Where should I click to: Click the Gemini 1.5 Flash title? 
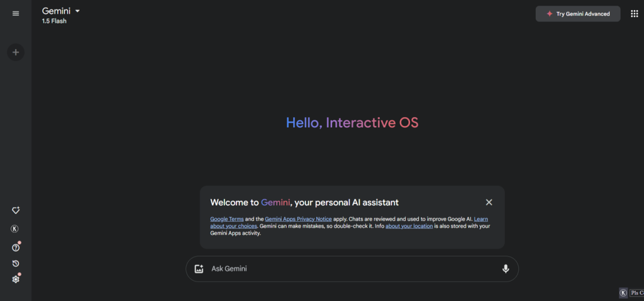[56, 11]
